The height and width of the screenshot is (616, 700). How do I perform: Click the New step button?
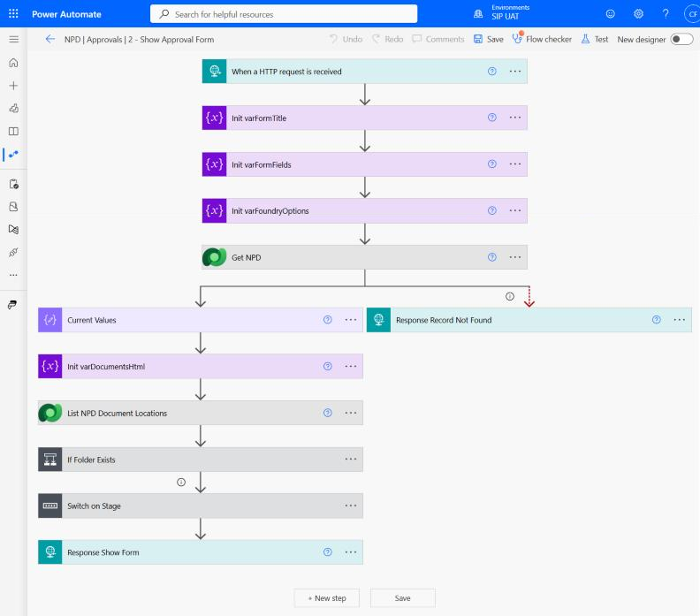coord(327,598)
